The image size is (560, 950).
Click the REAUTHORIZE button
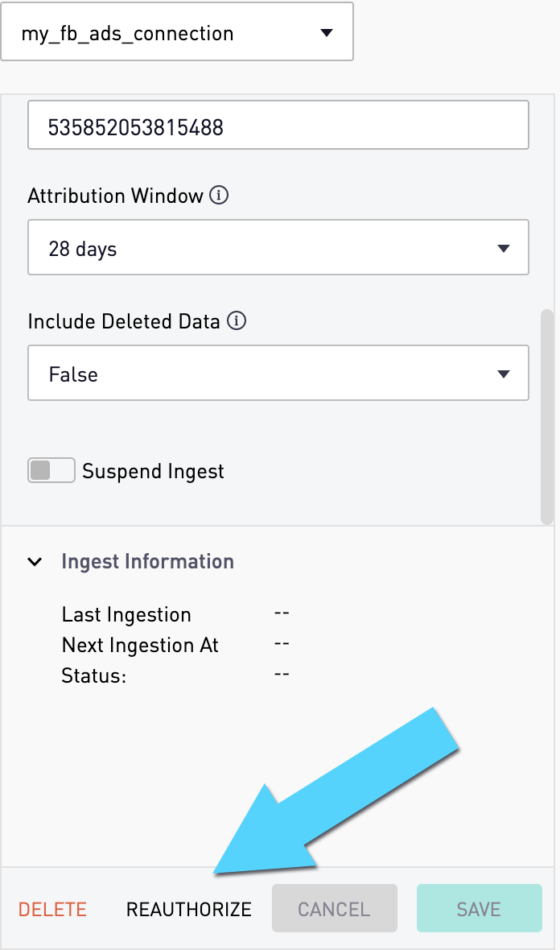coord(189,909)
